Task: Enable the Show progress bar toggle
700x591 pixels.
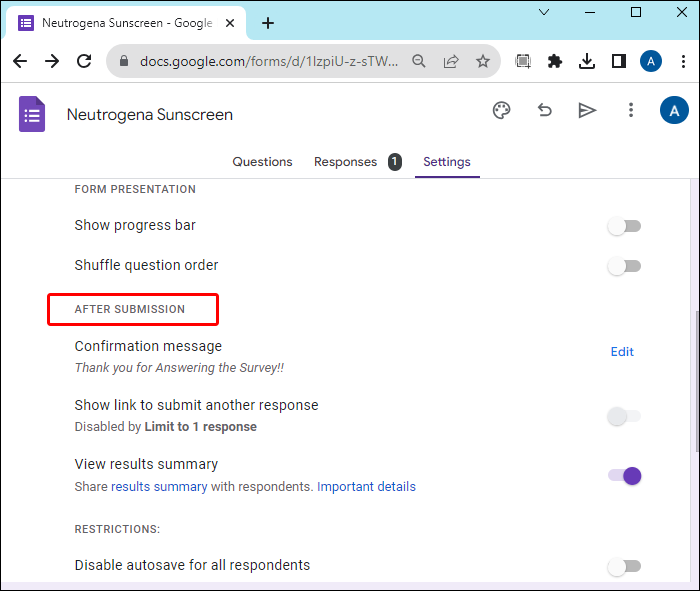Action: point(624,226)
